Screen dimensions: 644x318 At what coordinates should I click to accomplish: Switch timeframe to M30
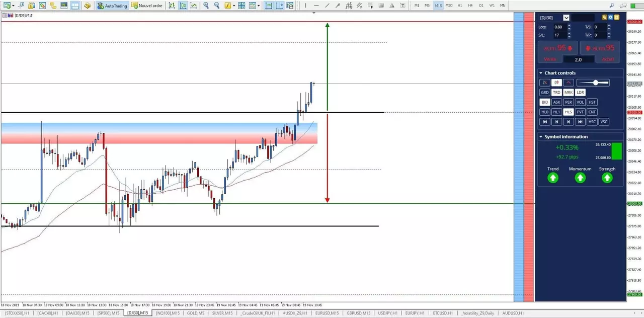[449, 5]
